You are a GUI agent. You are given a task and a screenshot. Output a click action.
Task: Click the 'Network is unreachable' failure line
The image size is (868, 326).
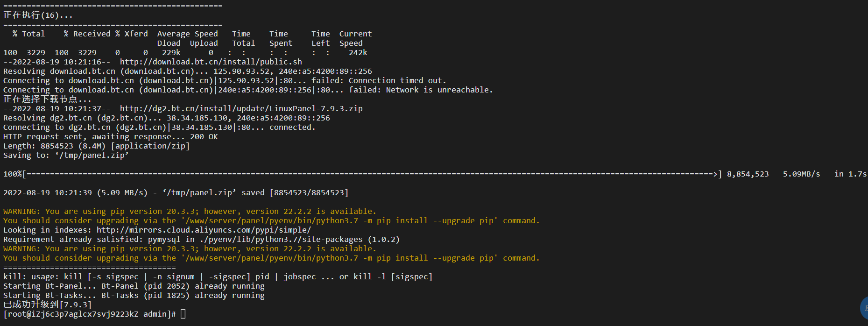(248, 90)
